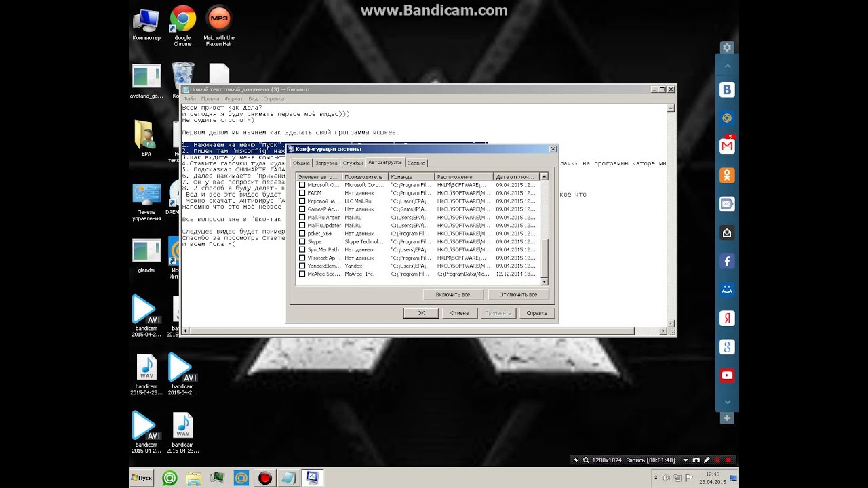The width and height of the screenshot is (868, 488).
Task: Click Включить все button
Action: click(453, 295)
